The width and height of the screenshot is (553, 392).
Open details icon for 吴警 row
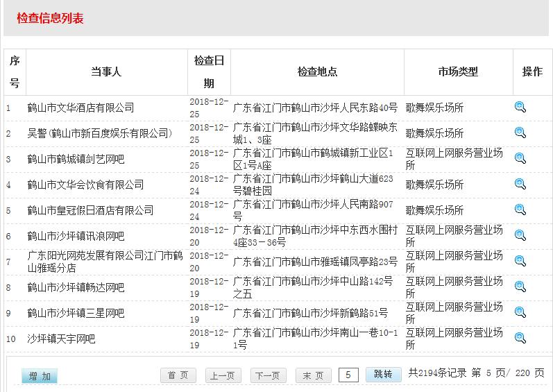pyautogui.click(x=520, y=133)
